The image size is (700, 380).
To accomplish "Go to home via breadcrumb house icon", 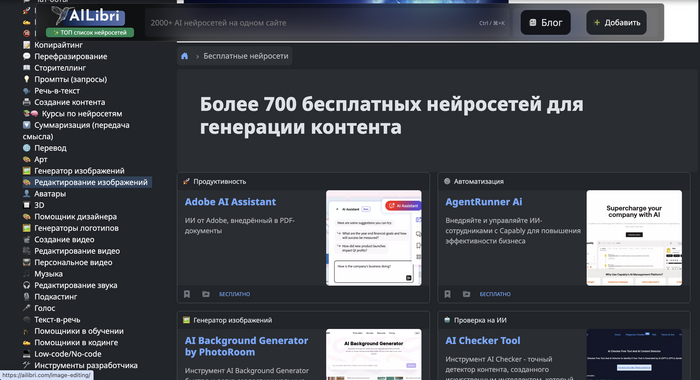I will pos(184,56).
